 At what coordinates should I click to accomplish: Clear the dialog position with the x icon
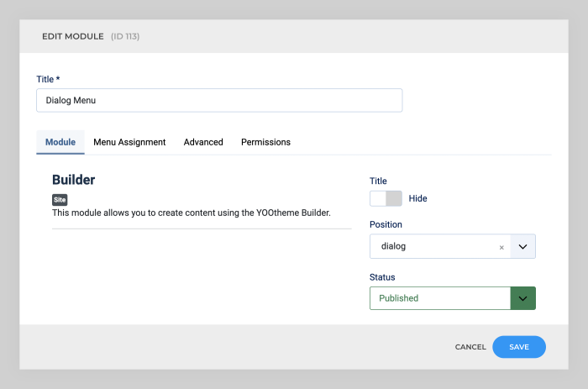[501, 247]
